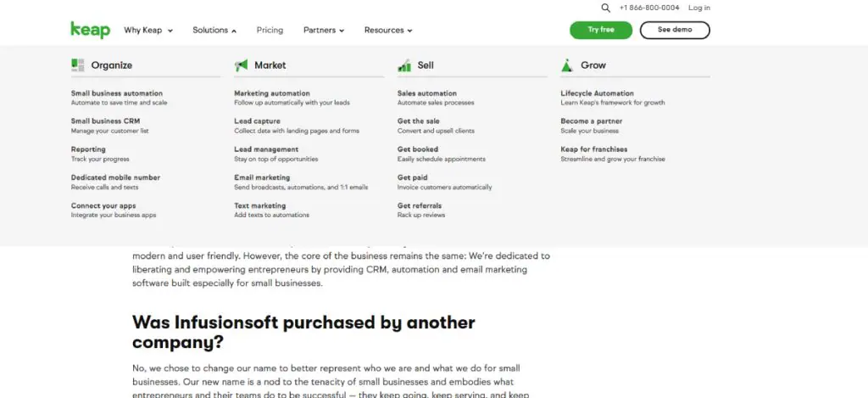Click the Grow section icon
The image size is (868, 398).
tap(567, 64)
